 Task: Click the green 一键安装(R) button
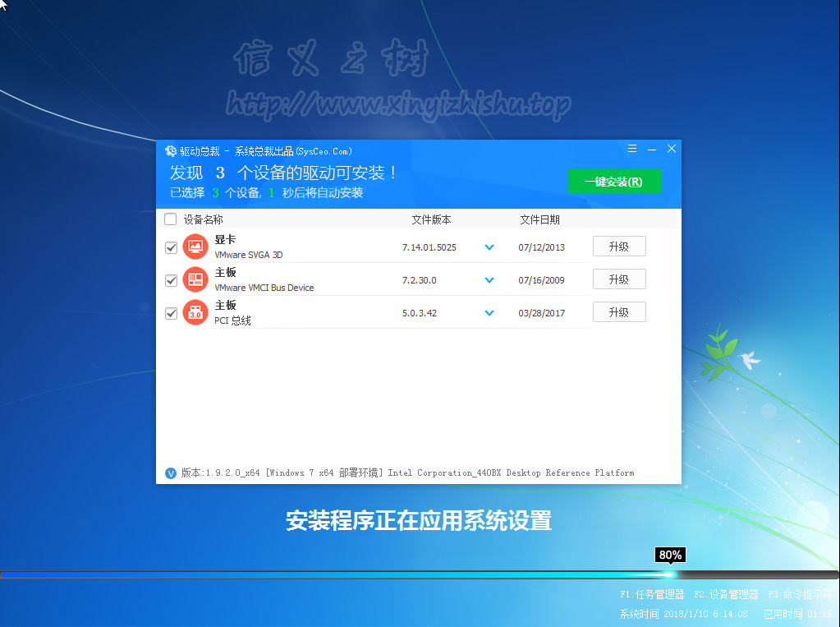click(613, 182)
